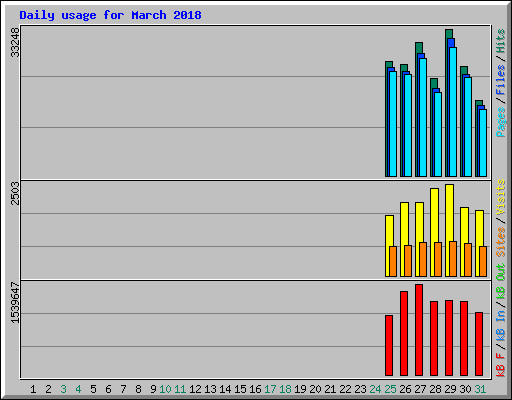The width and height of the screenshot is (512, 400).
Task: Click the 2503 axis value
Action: tap(15, 193)
